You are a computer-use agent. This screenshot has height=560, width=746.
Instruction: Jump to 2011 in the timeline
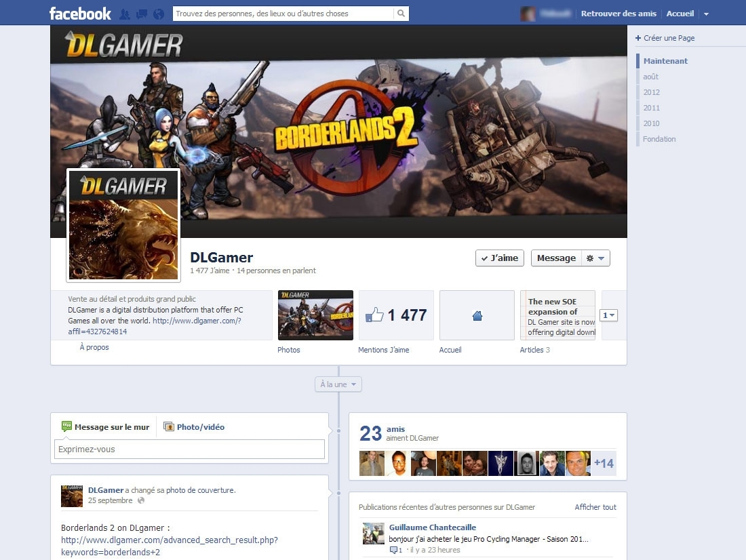651,108
